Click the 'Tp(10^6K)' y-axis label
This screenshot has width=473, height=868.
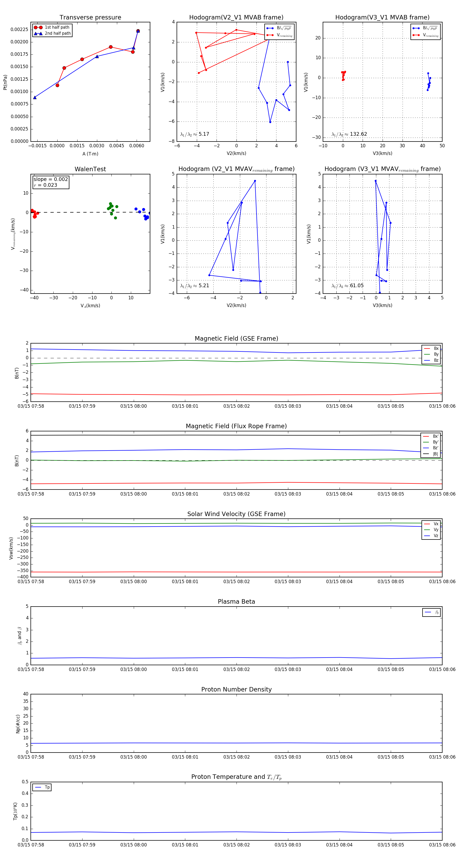15,811
